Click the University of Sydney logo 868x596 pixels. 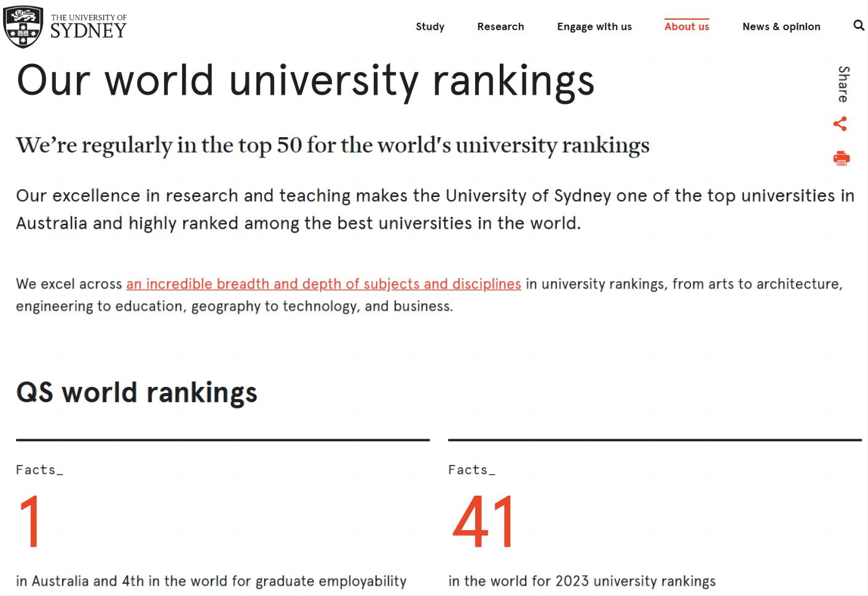pyautogui.click(x=65, y=26)
